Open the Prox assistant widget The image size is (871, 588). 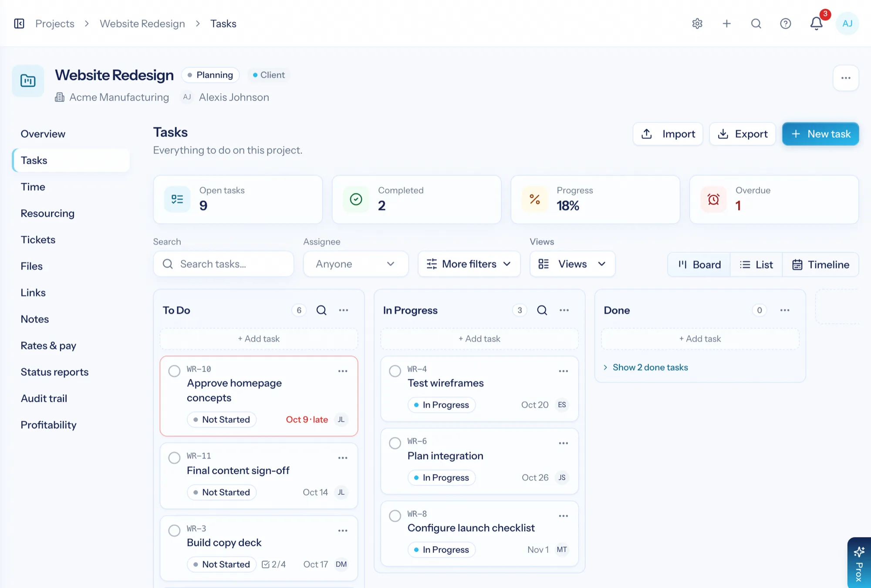pos(859,563)
